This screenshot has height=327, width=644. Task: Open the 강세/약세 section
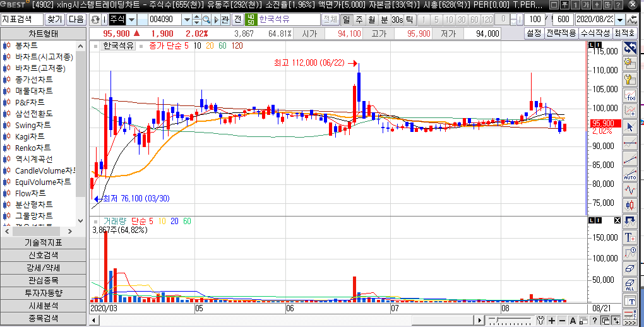point(43,268)
